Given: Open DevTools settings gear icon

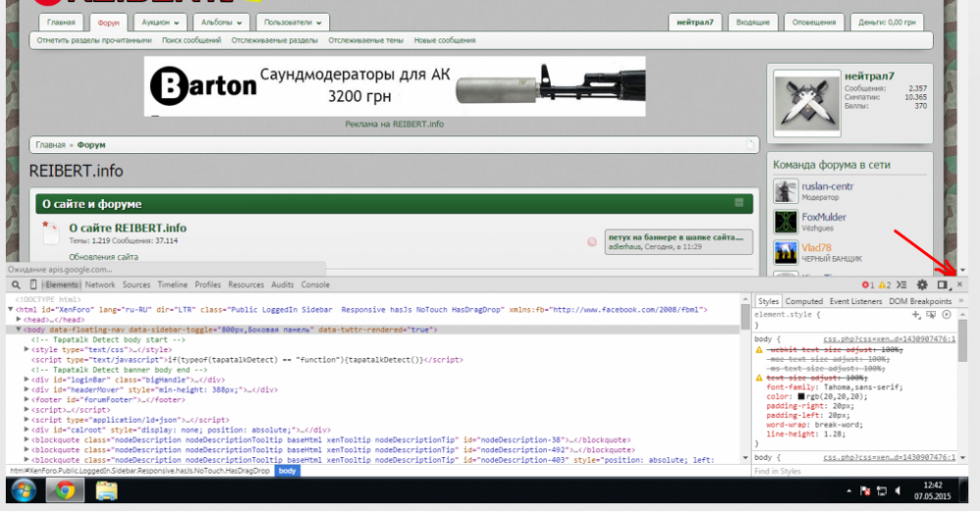Looking at the screenshot, I should click(x=922, y=284).
